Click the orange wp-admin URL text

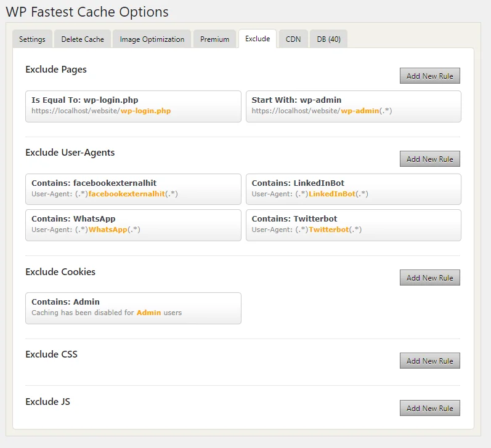[x=360, y=111]
